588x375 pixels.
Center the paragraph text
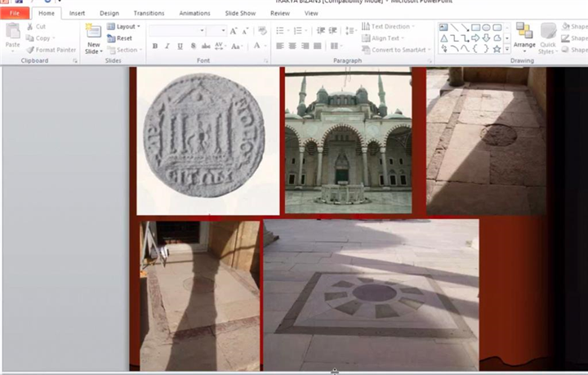click(292, 46)
